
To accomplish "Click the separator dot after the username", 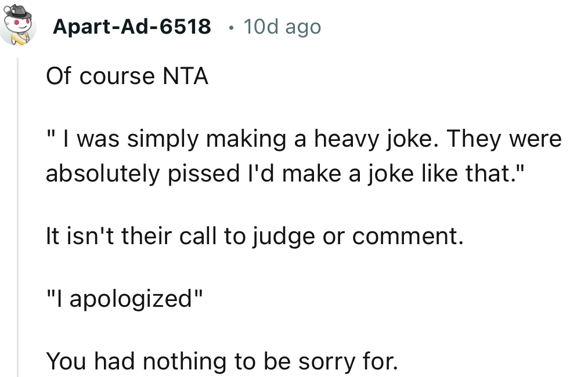I will (x=230, y=27).
